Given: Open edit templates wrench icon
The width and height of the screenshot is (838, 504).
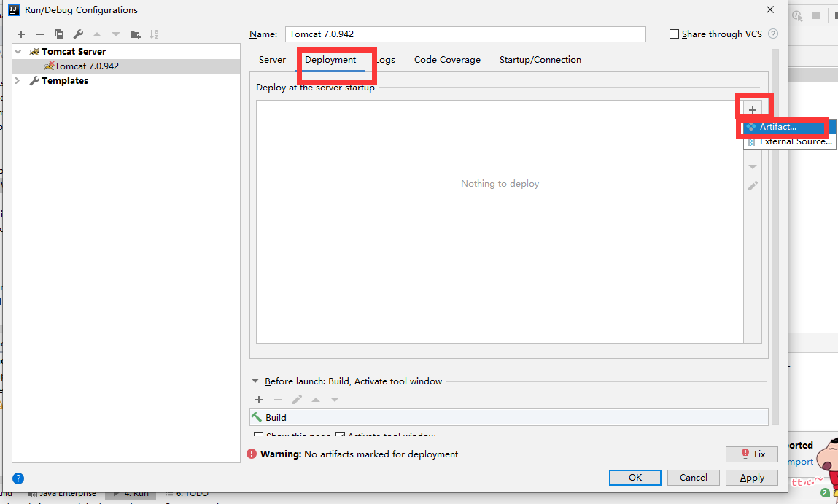Looking at the screenshot, I should point(78,34).
